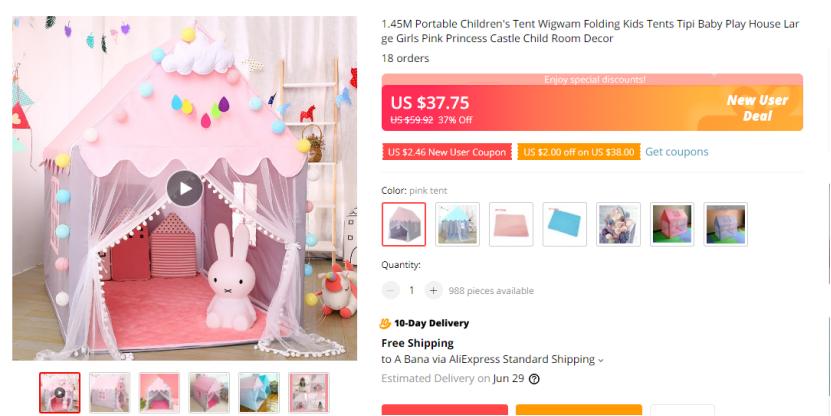Select the pink tent color swatch
This screenshot has height=416, width=831.
(x=404, y=224)
